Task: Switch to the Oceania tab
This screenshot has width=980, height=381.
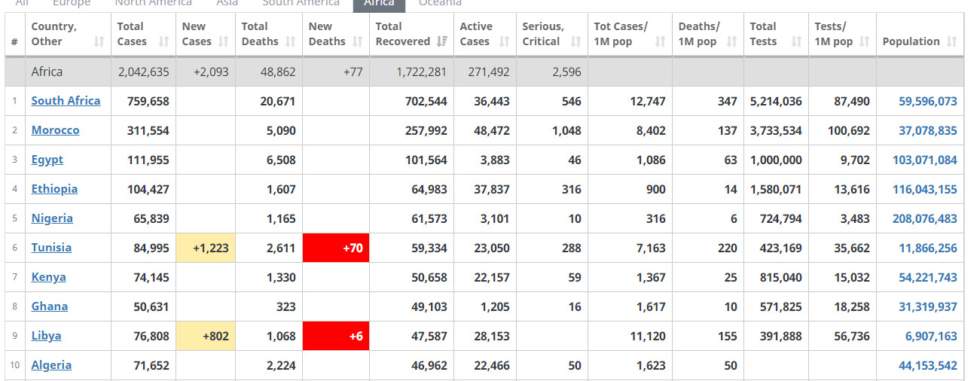Action: click(440, 3)
